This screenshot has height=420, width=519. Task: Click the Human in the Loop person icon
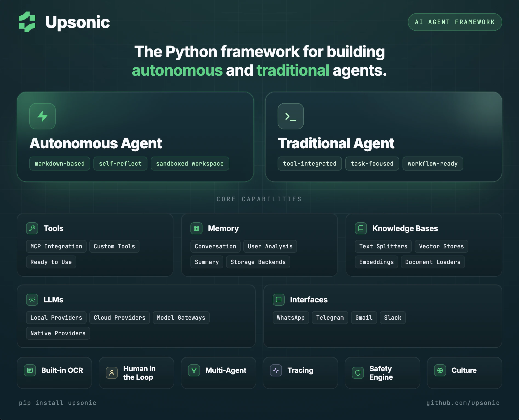point(112,373)
